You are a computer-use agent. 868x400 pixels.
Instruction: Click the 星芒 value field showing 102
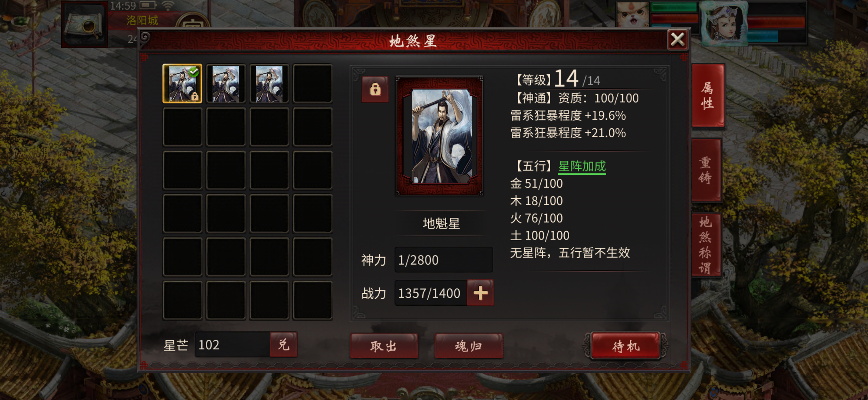click(x=233, y=344)
